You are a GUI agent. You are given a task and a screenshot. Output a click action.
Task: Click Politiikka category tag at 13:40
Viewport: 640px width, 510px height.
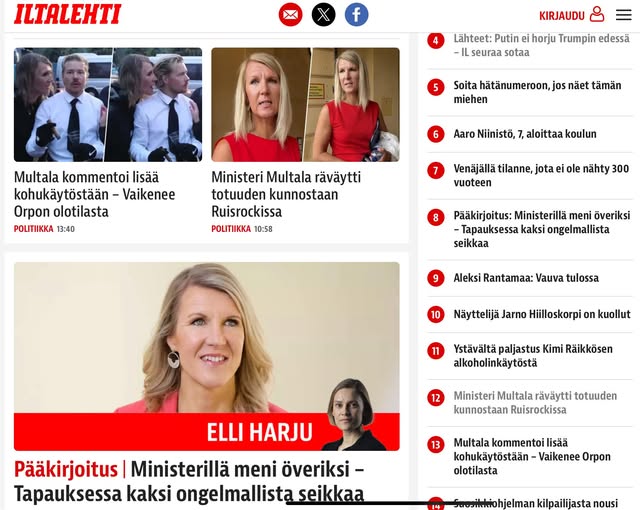[33, 229]
